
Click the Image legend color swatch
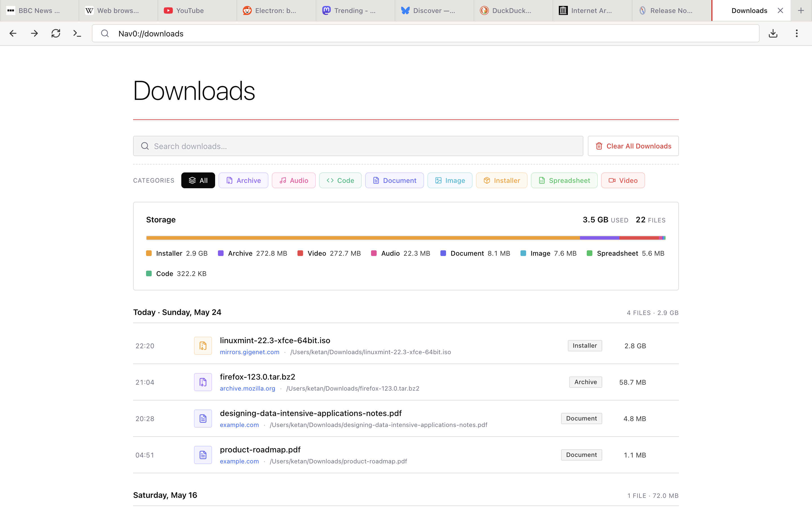tap(523, 253)
